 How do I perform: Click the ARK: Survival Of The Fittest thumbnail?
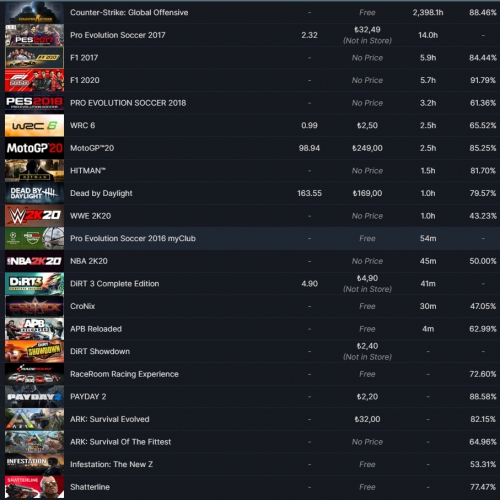(x=34, y=442)
